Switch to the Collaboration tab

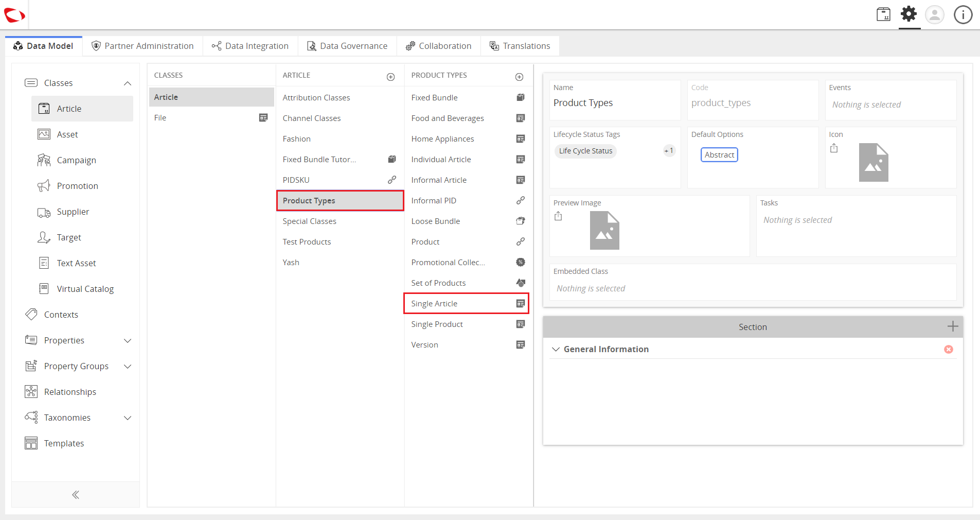click(x=439, y=46)
